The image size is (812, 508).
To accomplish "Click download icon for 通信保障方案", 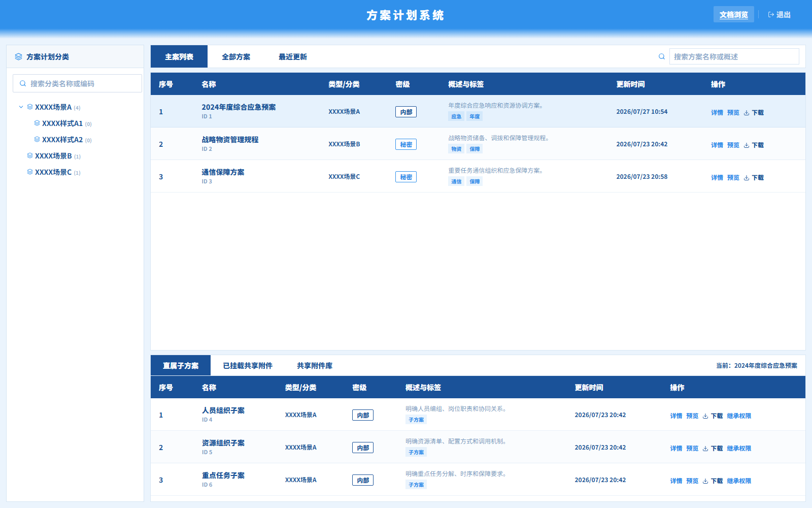I will 747,178.
